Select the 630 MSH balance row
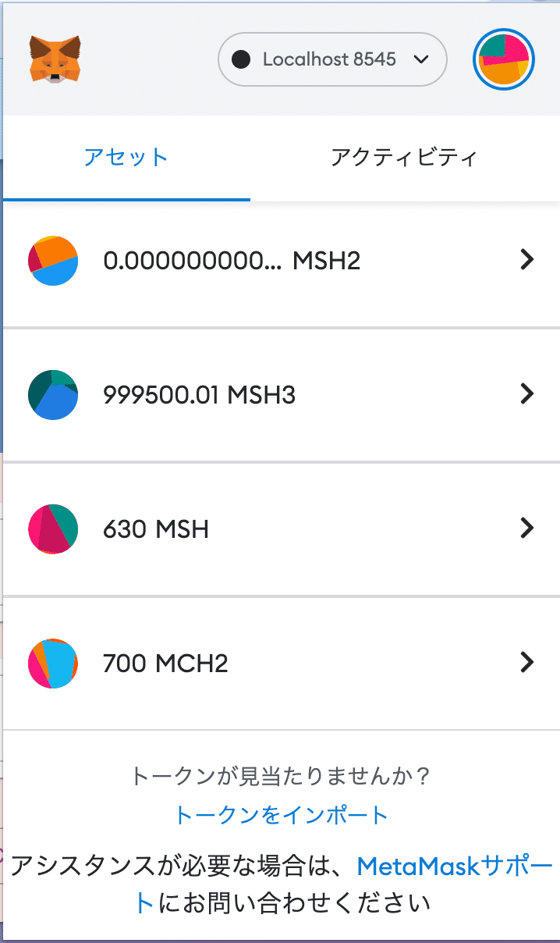The image size is (560, 943). click(281, 529)
